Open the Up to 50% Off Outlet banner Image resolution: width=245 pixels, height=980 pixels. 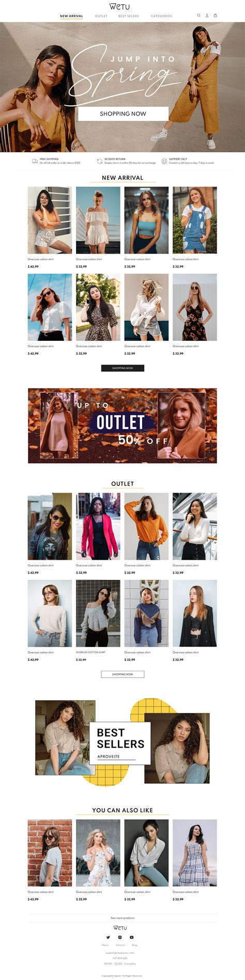point(122,425)
